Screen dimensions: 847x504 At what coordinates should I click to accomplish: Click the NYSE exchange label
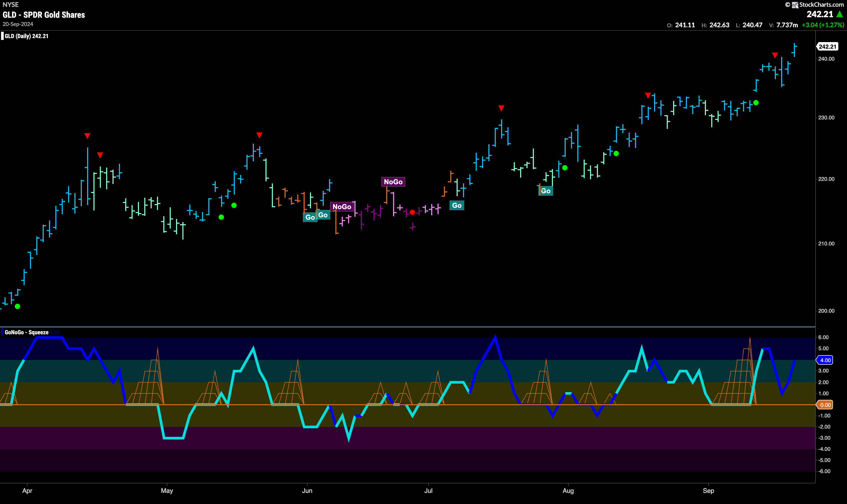pos(11,4)
